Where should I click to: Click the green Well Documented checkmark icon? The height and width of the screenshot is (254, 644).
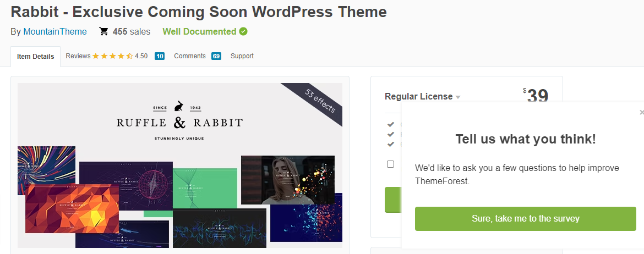coord(243,32)
